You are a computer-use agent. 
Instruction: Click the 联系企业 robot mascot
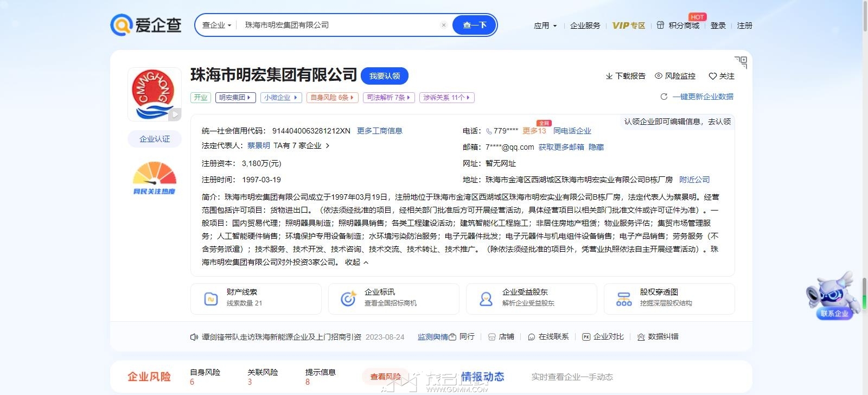coord(832,296)
